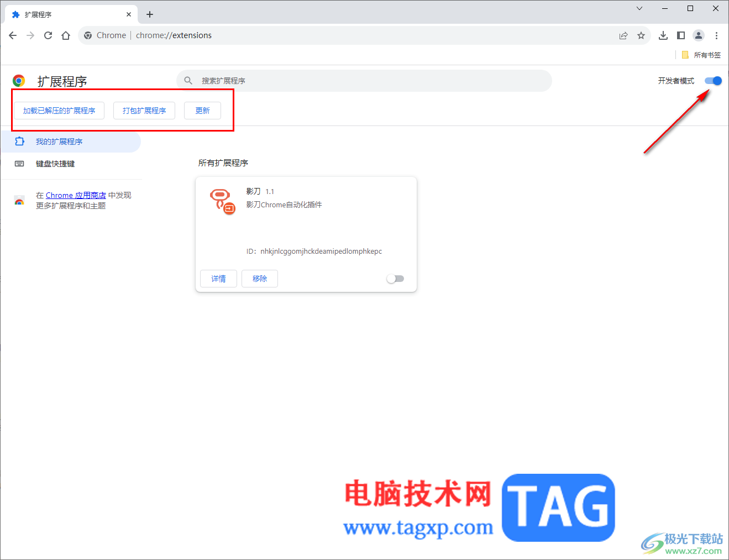729x560 pixels.
Task: Open the Share icon in the toolbar
Action: [623, 35]
